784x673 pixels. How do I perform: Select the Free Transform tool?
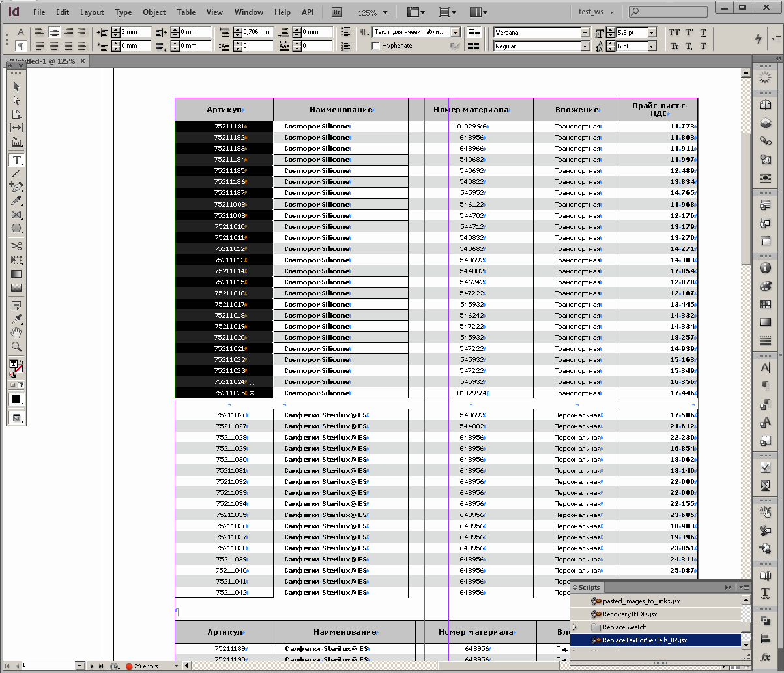(x=16, y=260)
